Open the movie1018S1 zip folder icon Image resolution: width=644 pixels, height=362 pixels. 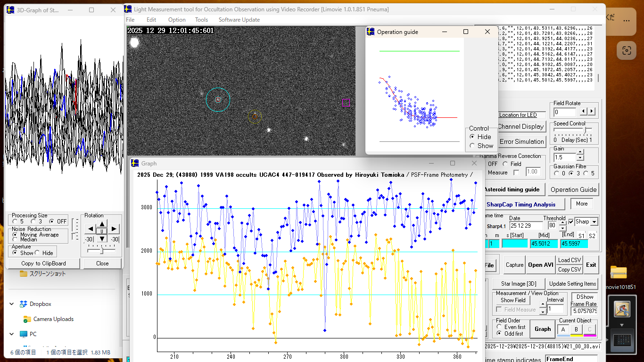[x=619, y=273]
